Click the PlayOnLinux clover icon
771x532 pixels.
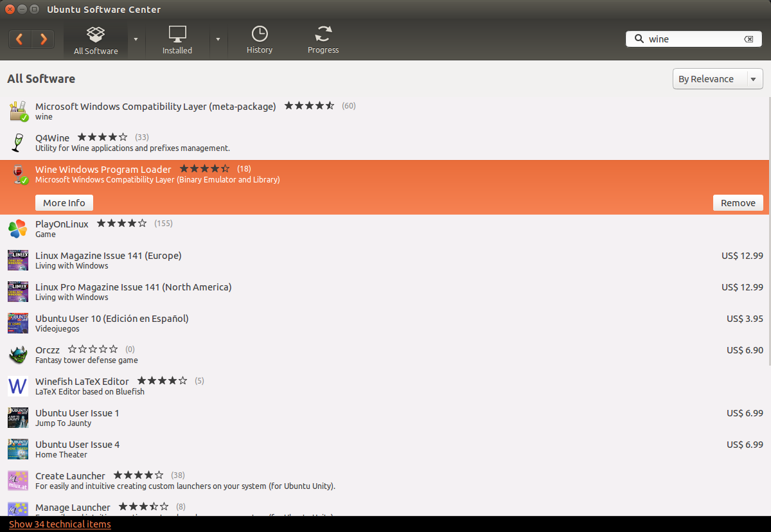tap(18, 228)
